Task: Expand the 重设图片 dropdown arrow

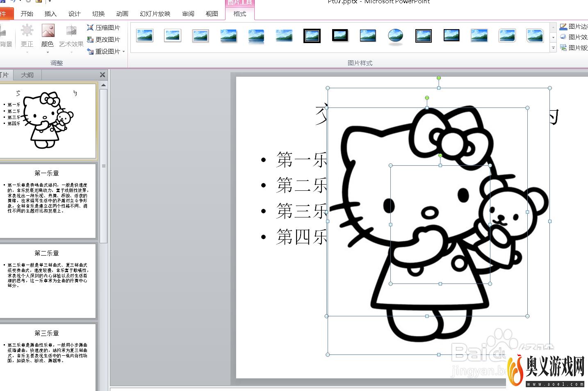Action: (x=123, y=51)
